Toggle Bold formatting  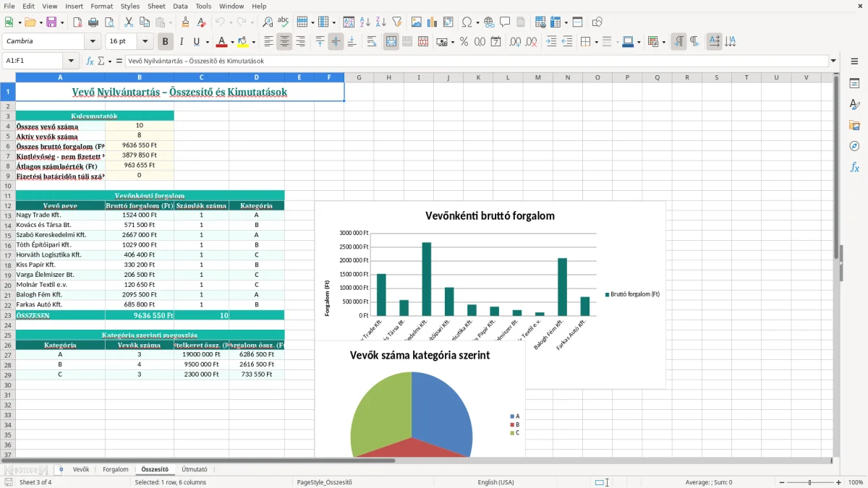tap(166, 42)
